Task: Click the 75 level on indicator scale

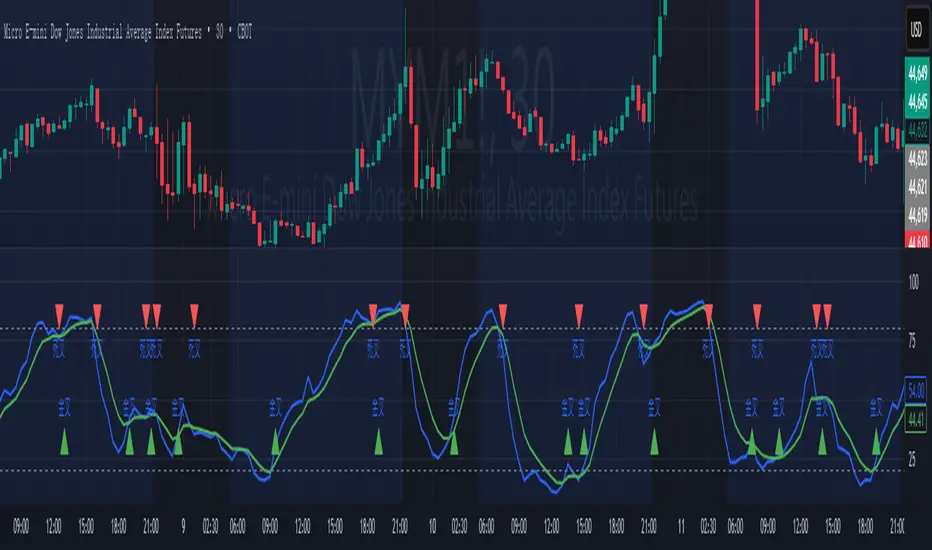Action: 912,341
